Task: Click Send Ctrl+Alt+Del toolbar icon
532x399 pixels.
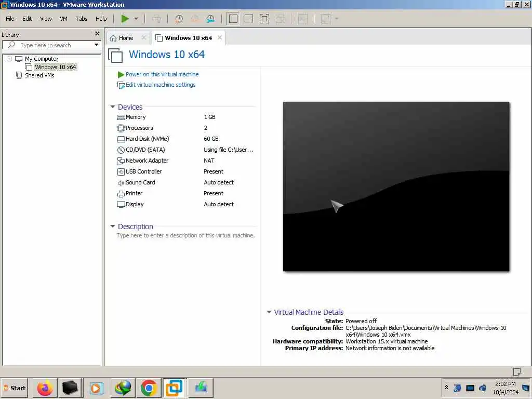Action: (x=156, y=19)
